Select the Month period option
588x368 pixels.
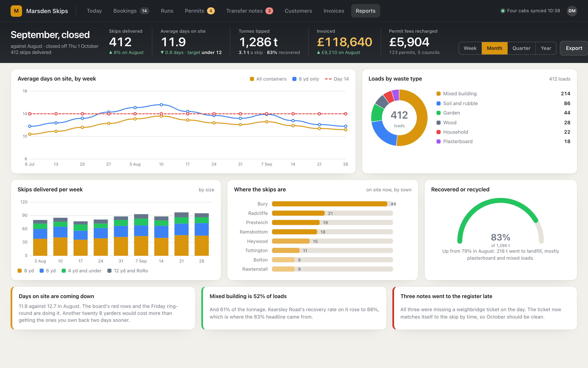[494, 48]
